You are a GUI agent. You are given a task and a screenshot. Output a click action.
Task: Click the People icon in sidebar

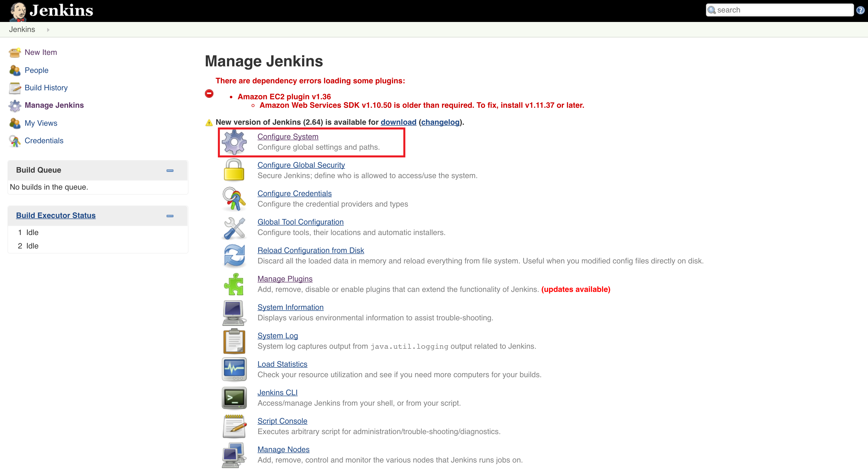pyautogui.click(x=15, y=70)
